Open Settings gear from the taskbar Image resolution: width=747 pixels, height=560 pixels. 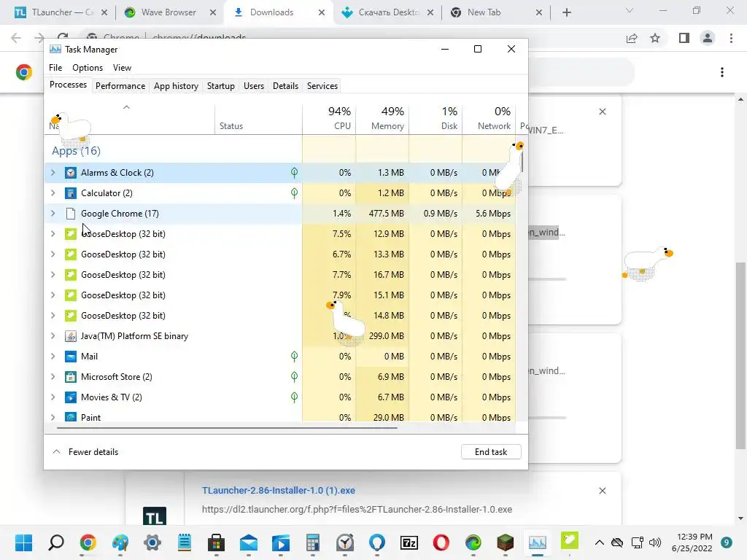click(x=152, y=542)
